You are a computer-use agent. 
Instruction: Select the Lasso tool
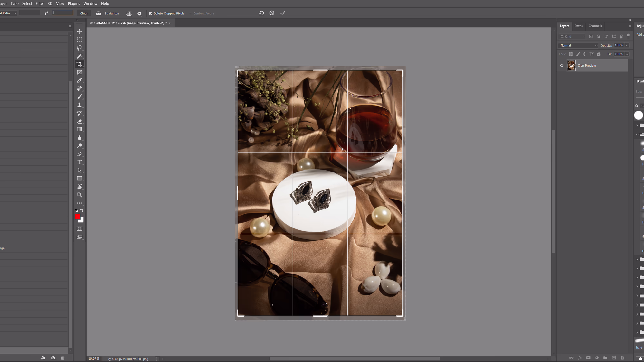(x=80, y=48)
